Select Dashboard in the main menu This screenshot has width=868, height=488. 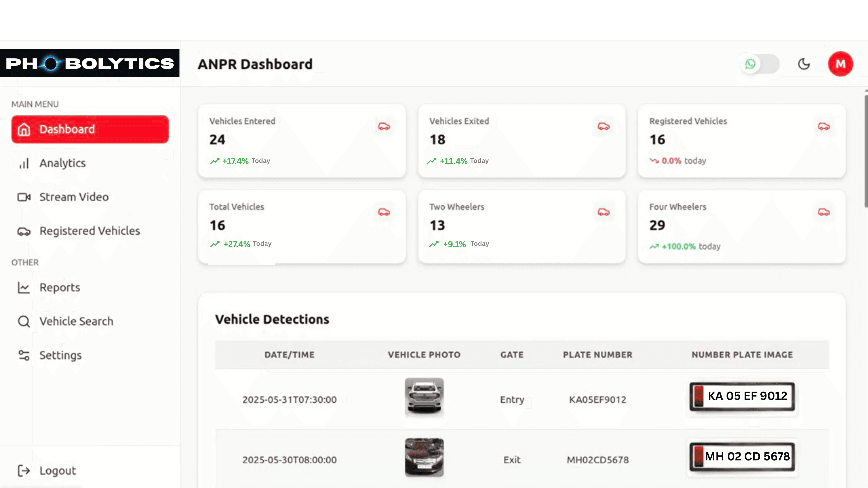click(67, 129)
